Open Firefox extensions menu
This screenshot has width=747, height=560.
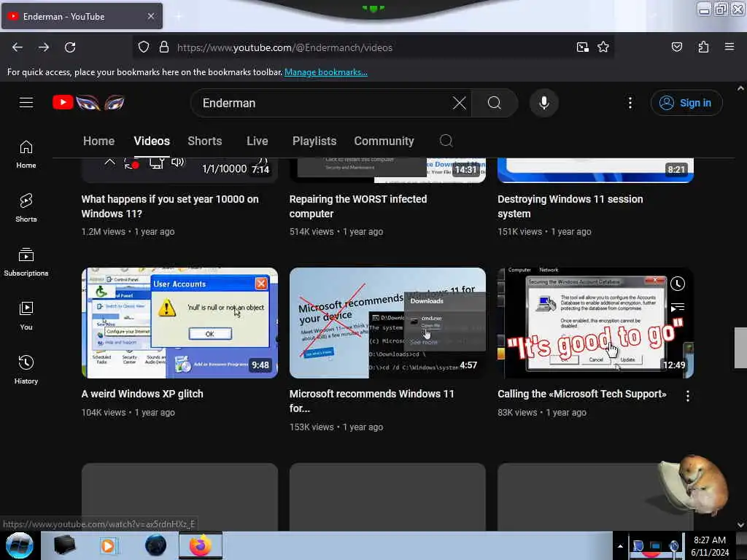(703, 47)
